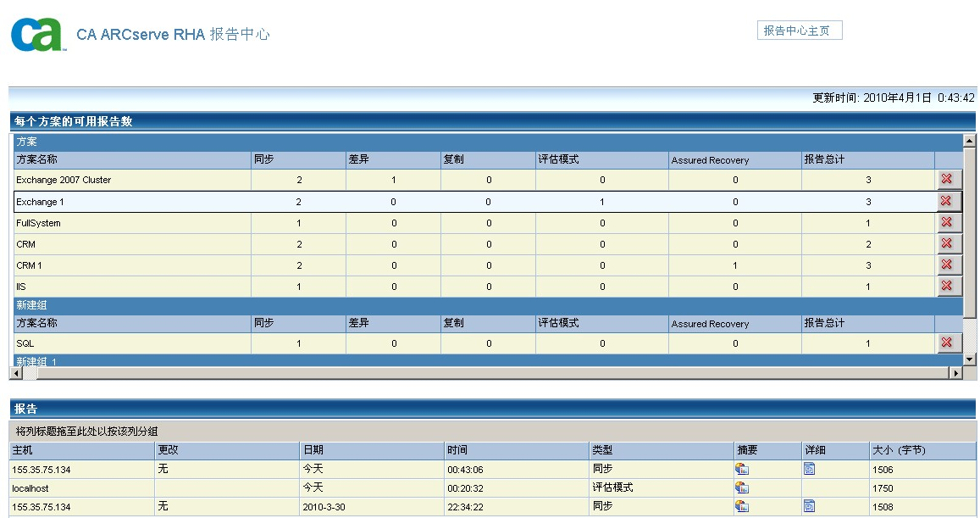Click host 155.35.75.134 in 00:43:06 row
Screen dimensions: 980x518
(42, 470)
